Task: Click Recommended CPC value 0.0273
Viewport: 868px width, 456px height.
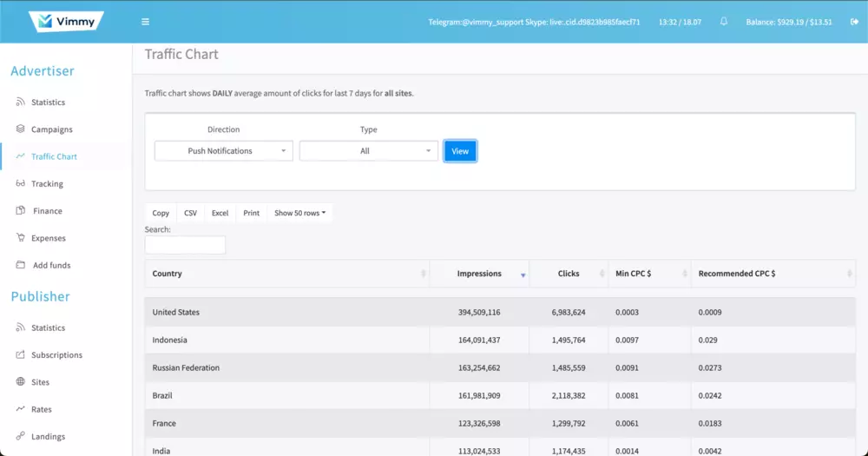Action: [710, 367]
